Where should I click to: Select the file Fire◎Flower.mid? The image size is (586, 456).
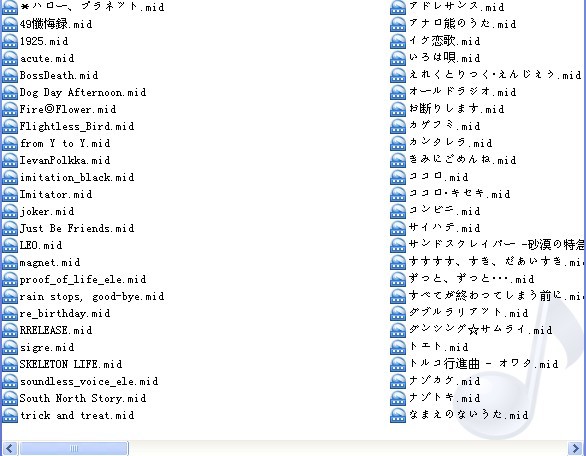tap(68, 109)
